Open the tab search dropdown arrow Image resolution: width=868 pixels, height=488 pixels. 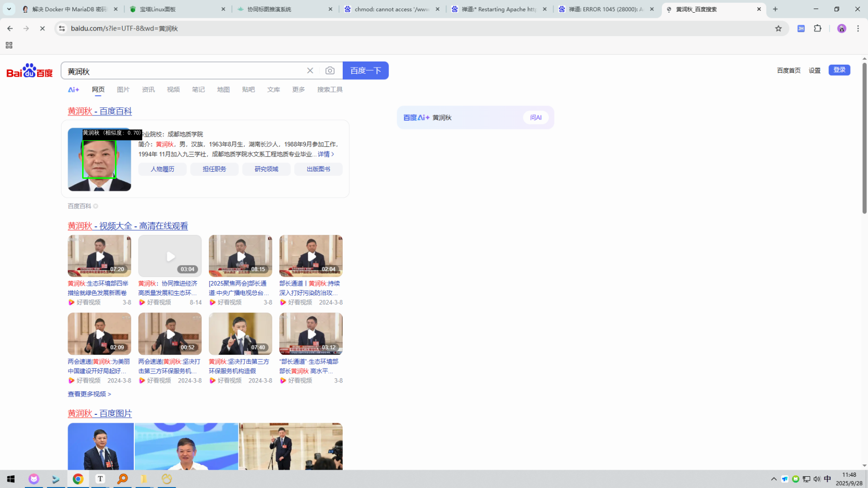9,9
